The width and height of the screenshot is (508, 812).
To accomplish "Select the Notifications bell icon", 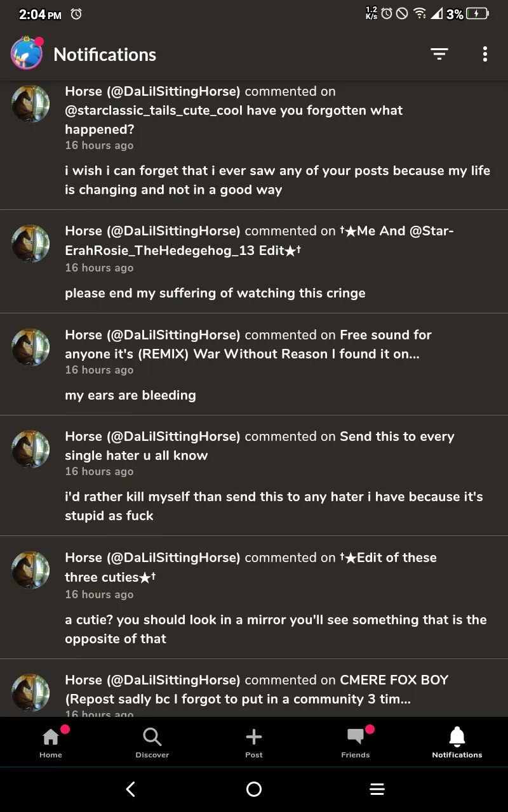I will tap(457, 742).
